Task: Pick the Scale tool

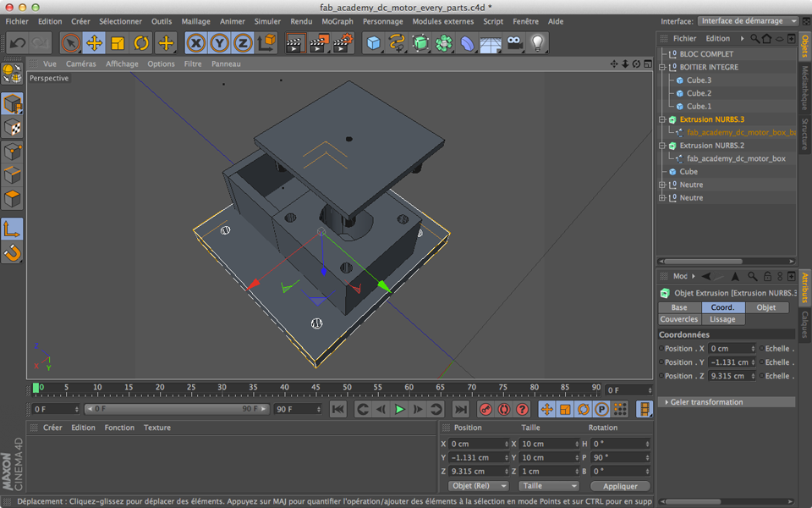Action: click(x=118, y=42)
